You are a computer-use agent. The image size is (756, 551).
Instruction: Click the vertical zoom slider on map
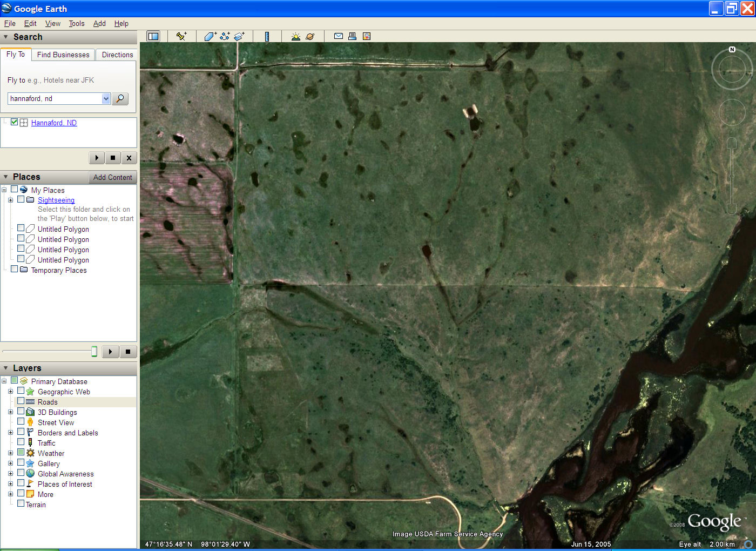(732, 176)
